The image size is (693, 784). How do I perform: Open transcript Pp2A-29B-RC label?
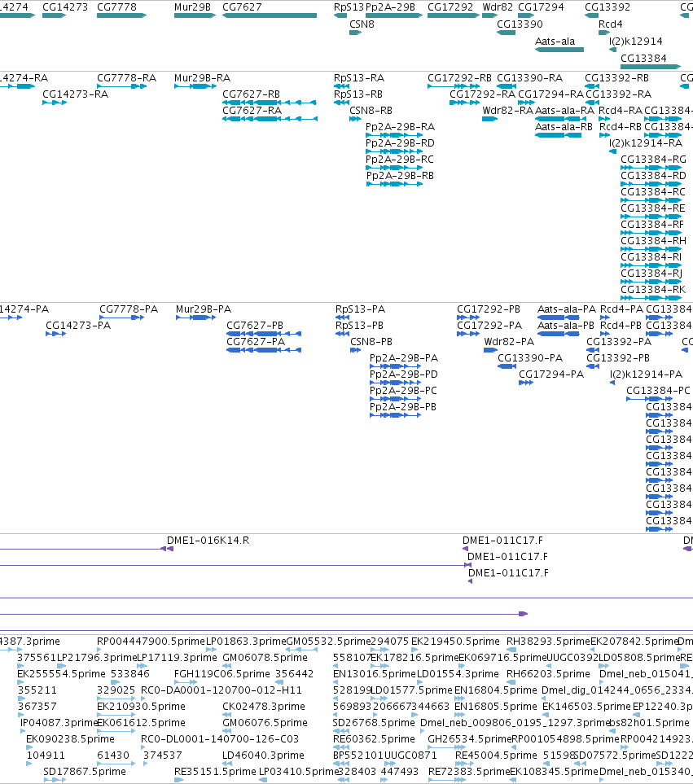400,160
